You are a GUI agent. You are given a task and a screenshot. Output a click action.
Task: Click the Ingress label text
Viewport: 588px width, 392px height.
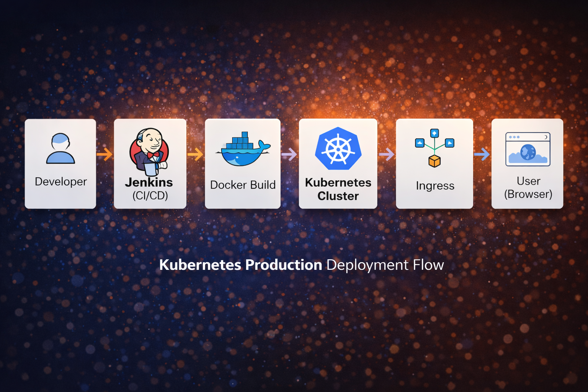pos(434,186)
